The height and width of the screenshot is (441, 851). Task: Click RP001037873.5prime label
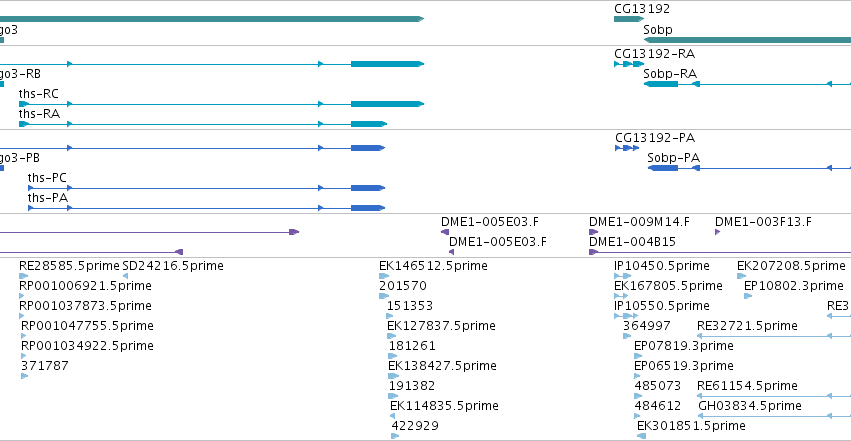[x=85, y=306]
